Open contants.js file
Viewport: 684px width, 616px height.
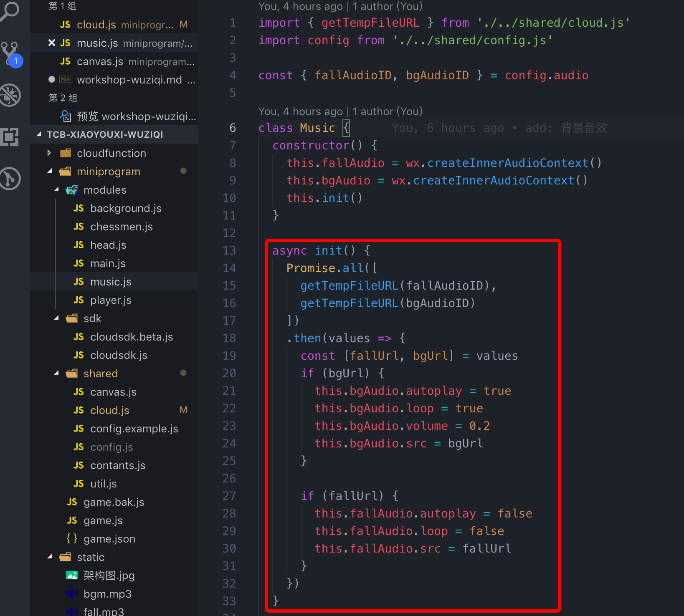coord(114,465)
